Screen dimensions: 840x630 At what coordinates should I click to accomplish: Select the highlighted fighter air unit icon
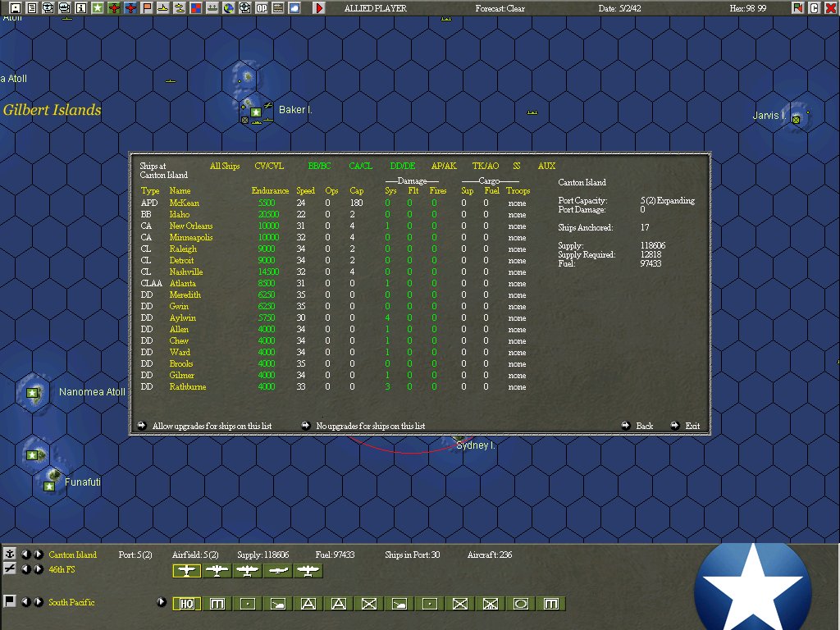click(x=186, y=571)
